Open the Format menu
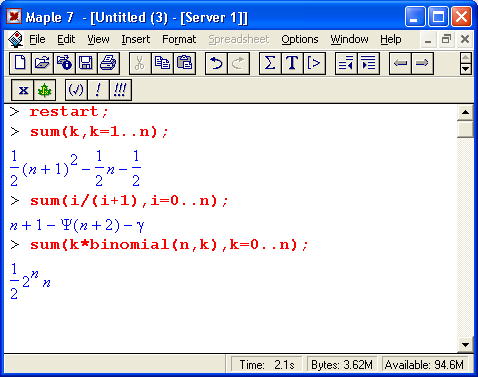This screenshot has width=478, height=377. [x=179, y=39]
